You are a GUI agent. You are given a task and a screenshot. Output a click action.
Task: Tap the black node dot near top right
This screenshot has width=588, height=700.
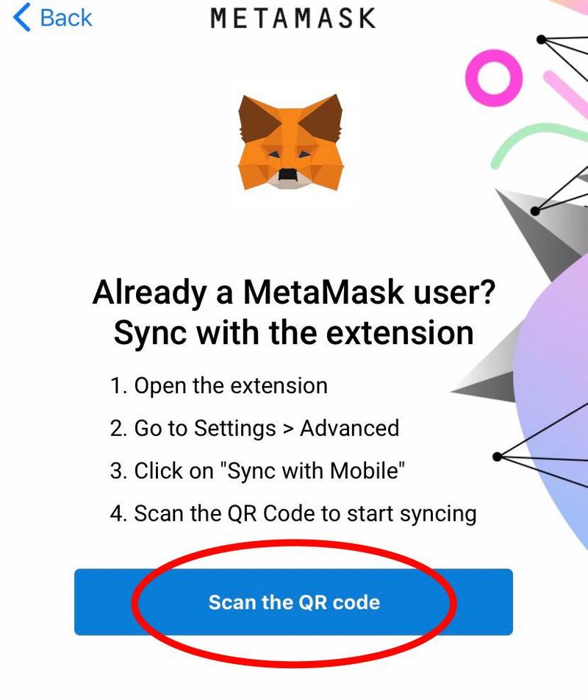pos(541,40)
